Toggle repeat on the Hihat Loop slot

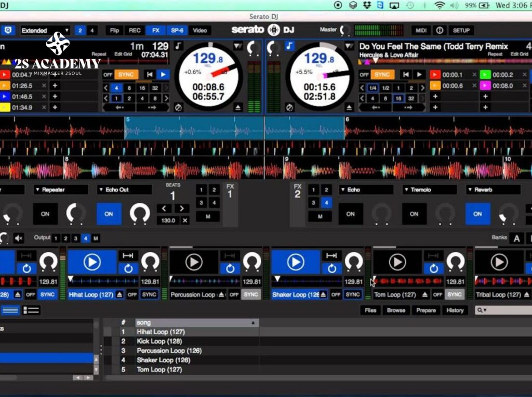tap(128, 268)
